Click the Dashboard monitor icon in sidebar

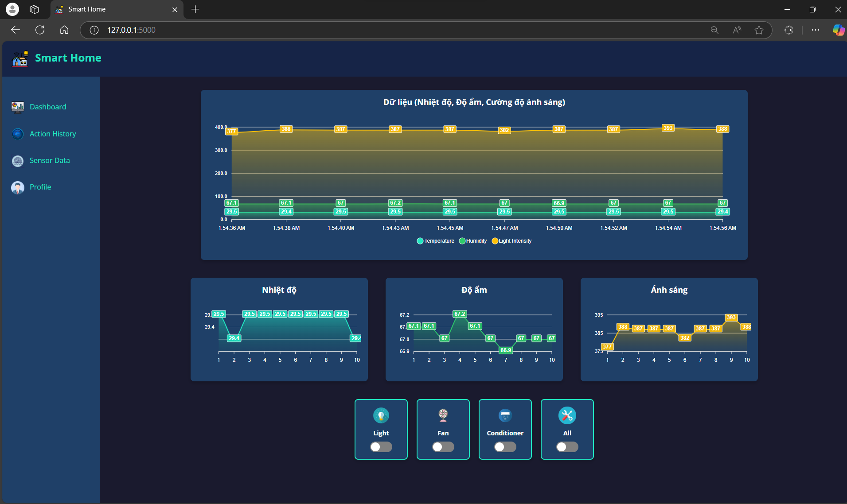(18, 107)
